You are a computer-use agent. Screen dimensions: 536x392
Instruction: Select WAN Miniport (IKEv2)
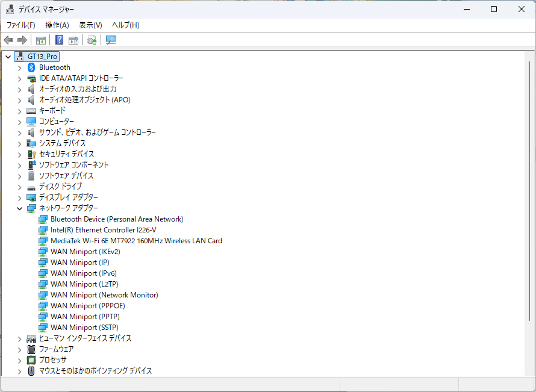coord(86,252)
